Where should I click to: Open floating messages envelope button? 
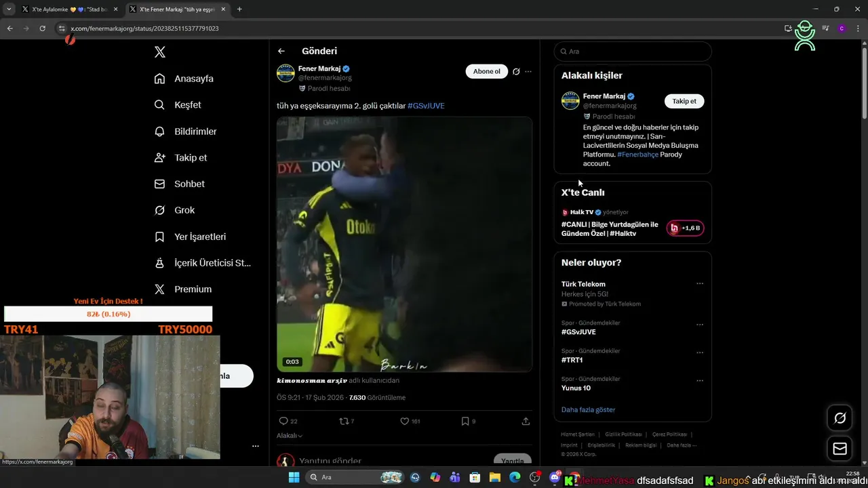840,449
